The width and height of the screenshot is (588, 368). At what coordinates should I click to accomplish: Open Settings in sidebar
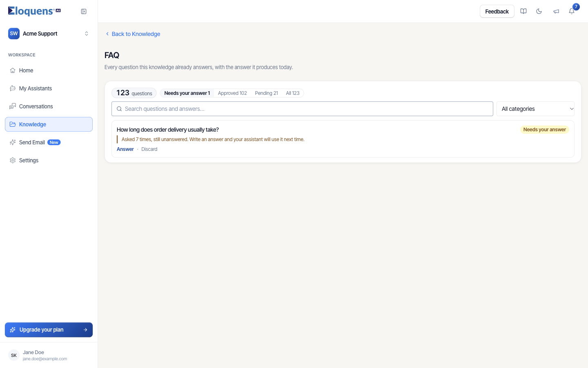coord(49,160)
